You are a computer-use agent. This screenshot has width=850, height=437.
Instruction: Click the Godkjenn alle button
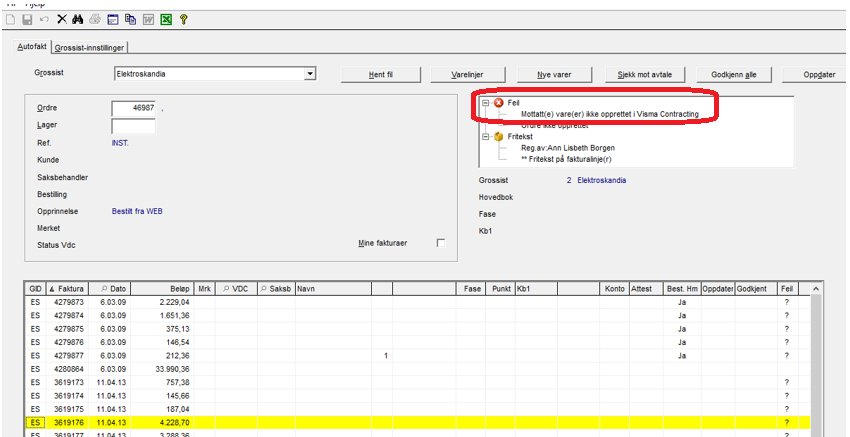pos(733,75)
